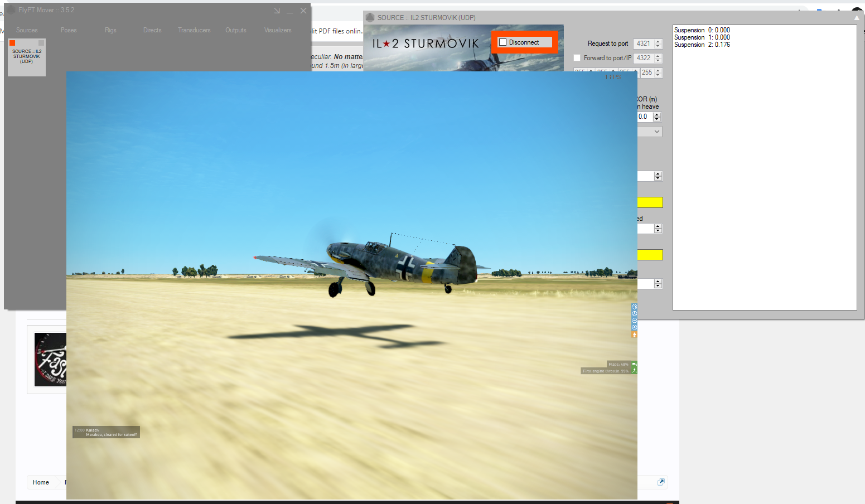Click the Flaps: 48% status label
This screenshot has width=865, height=504.
tap(618, 364)
